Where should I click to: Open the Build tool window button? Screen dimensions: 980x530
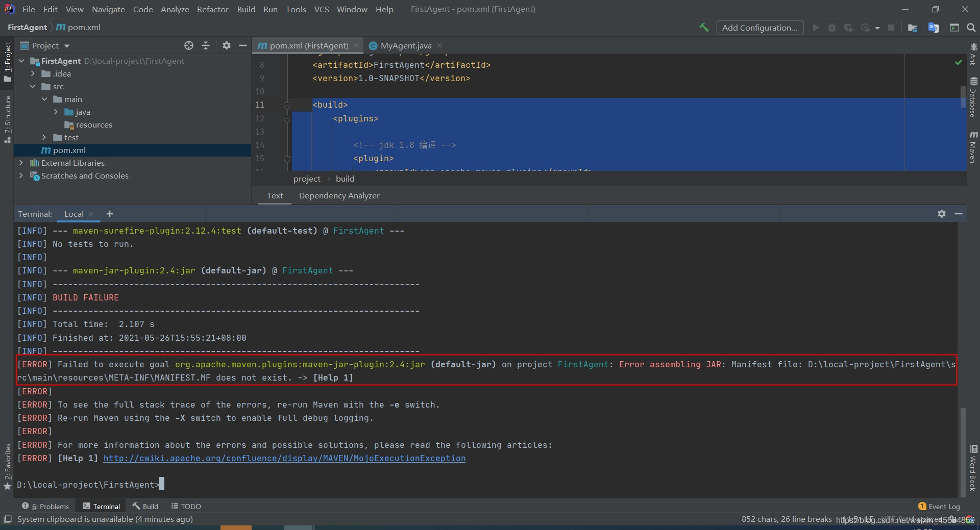pos(145,506)
